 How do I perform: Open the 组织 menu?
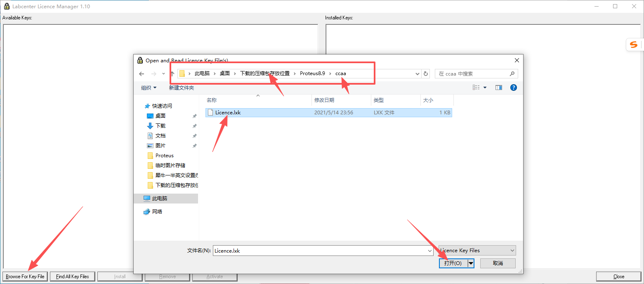pos(149,88)
